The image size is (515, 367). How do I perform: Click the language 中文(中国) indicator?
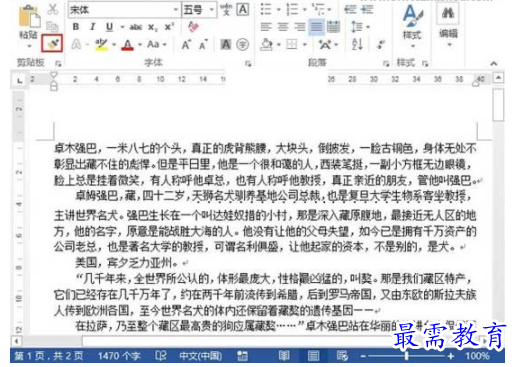[201, 356]
